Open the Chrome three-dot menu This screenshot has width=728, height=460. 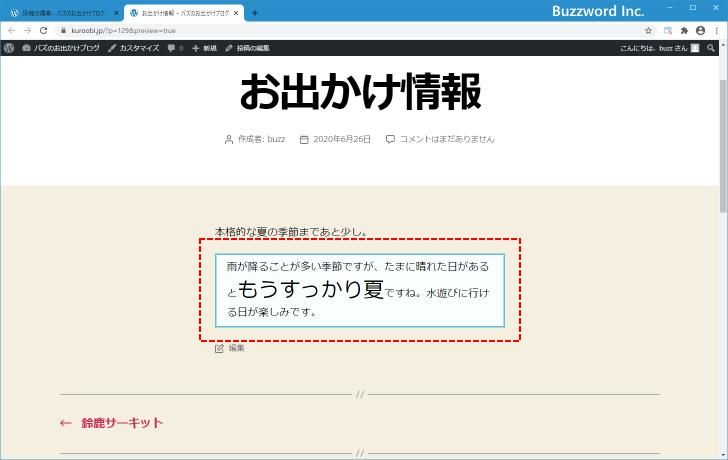coord(716,31)
